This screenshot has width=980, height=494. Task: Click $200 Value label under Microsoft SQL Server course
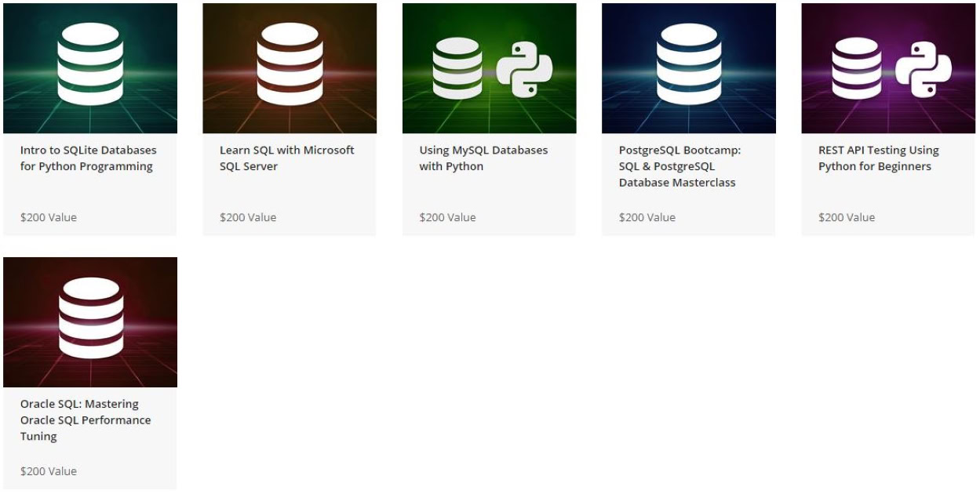coord(248,217)
